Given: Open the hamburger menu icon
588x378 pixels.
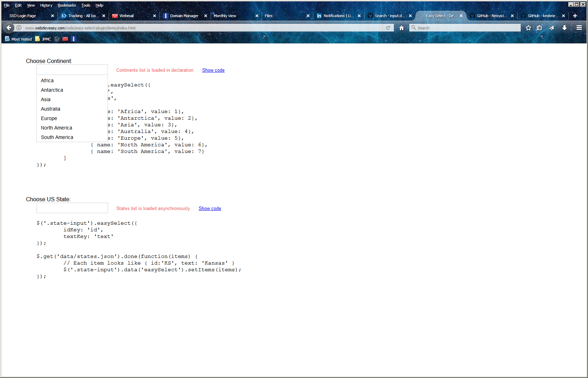Looking at the screenshot, I should click(x=579, y=28).
